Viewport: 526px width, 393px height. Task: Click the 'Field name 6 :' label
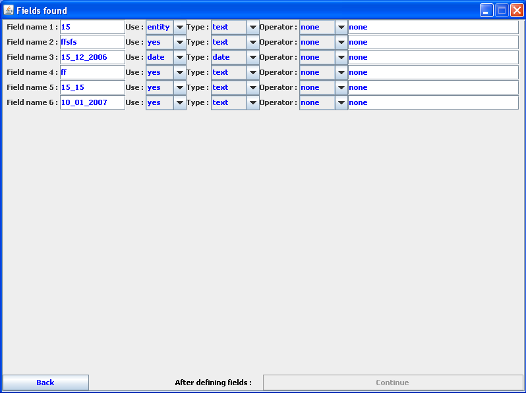pos(32,103)
